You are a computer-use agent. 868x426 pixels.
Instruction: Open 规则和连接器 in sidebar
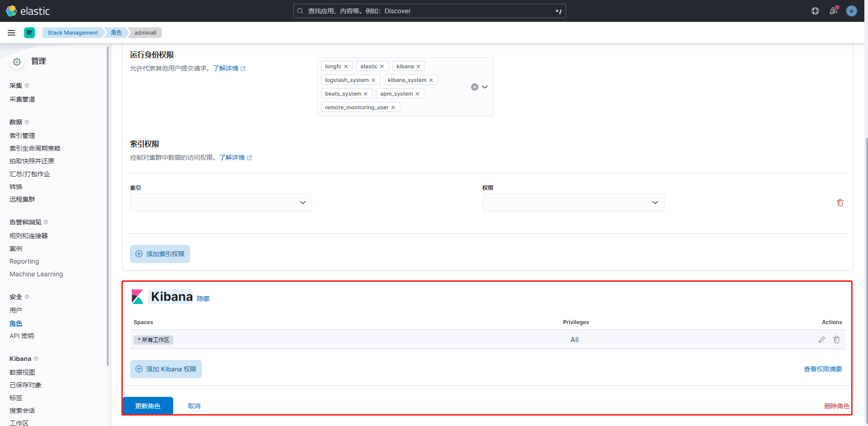click(29, 236)
